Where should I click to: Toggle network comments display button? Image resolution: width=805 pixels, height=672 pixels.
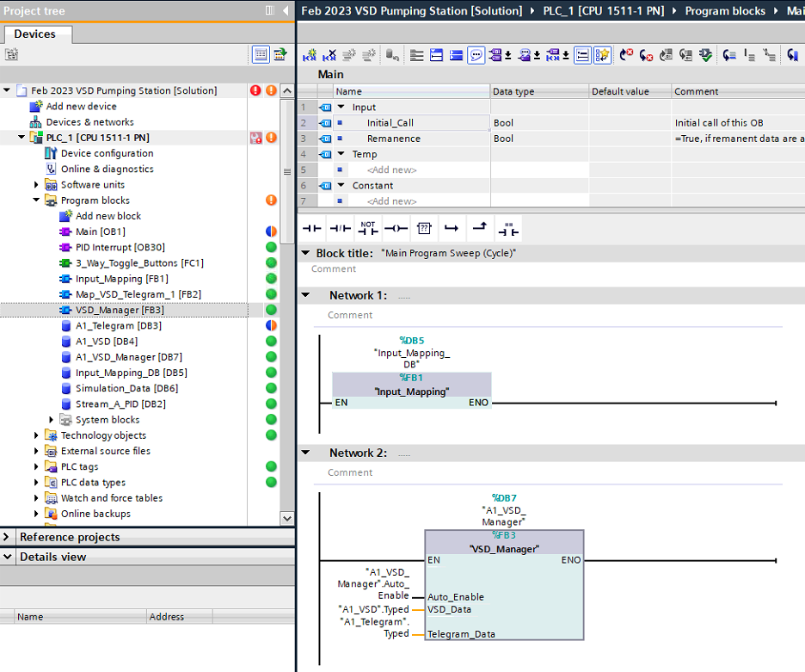coord(476,55)
